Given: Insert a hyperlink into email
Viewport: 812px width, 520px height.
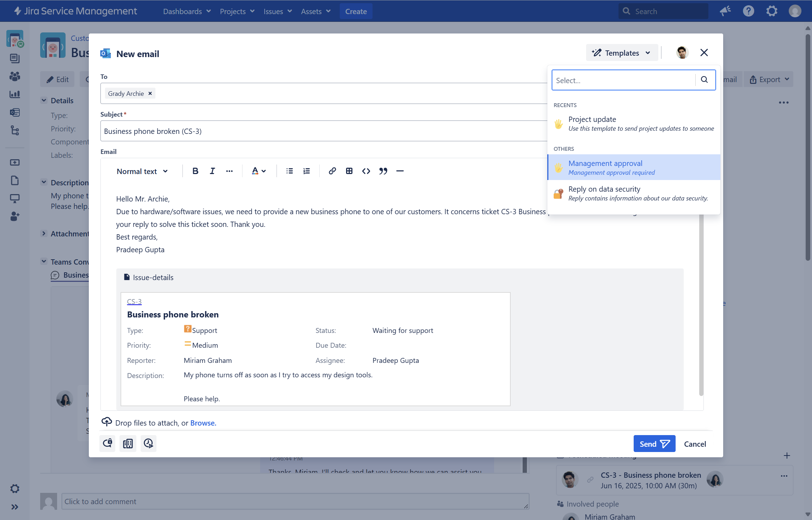Looking at the screenshot, I should coord(332,171).
